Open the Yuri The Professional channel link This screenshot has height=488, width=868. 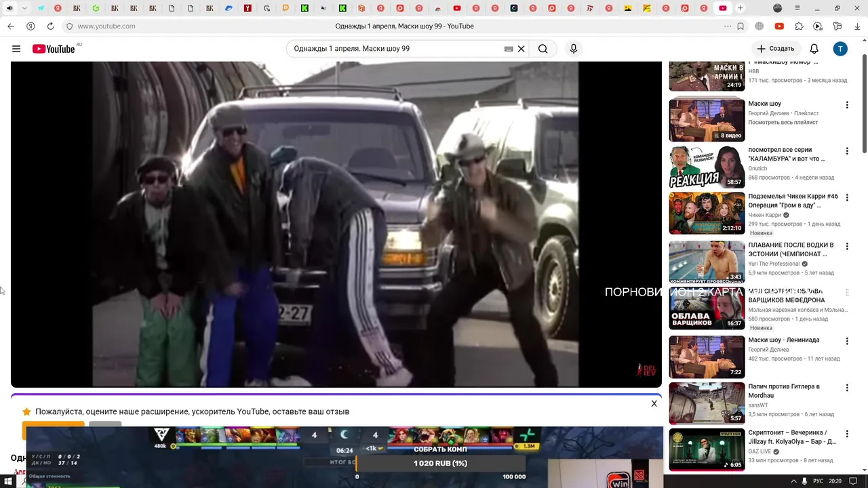click(774, 264)
